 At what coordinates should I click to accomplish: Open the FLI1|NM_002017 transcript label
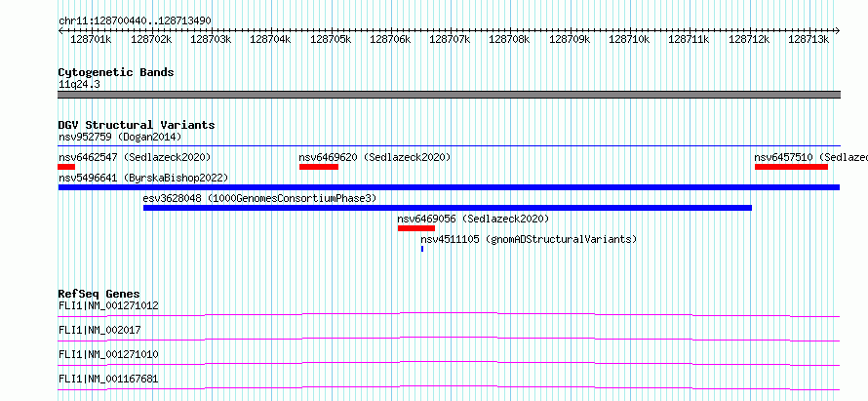point(99,330)
